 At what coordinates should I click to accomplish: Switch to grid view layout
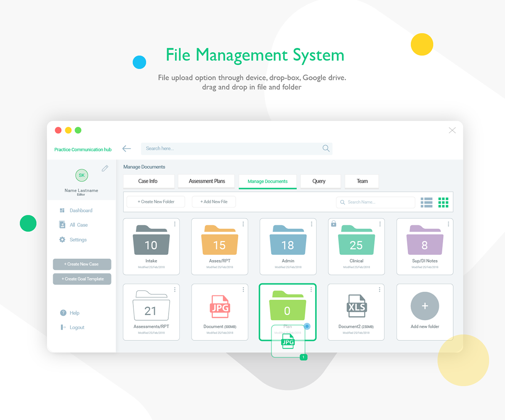tap(443, 202)
